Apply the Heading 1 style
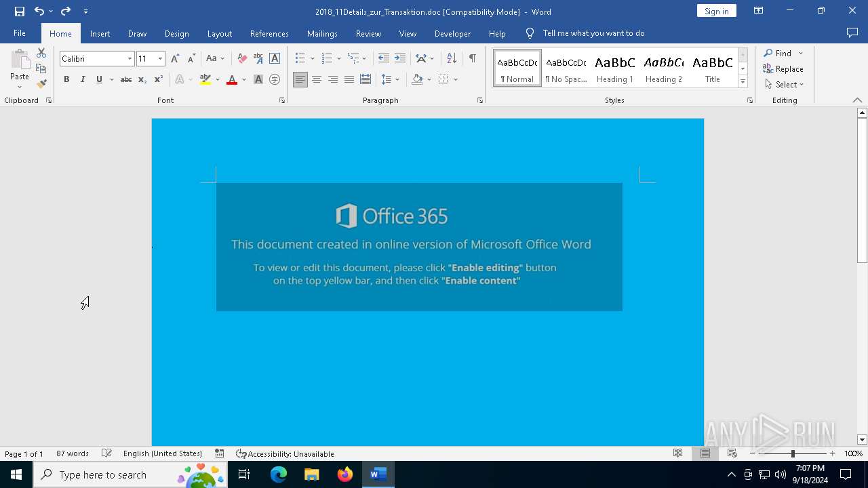The image size is (868, 488). [x=615, y=68]
